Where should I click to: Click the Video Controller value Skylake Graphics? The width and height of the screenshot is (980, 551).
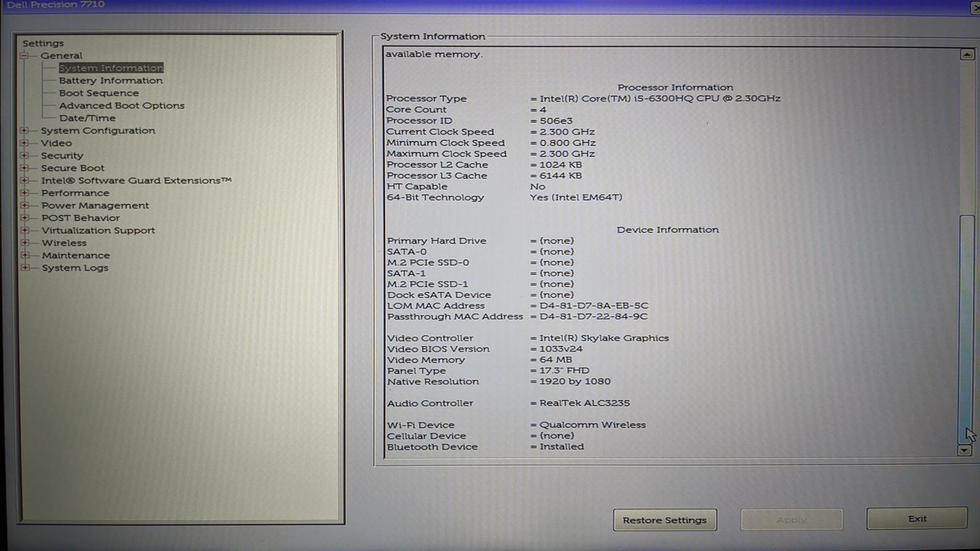pos(604,338)
